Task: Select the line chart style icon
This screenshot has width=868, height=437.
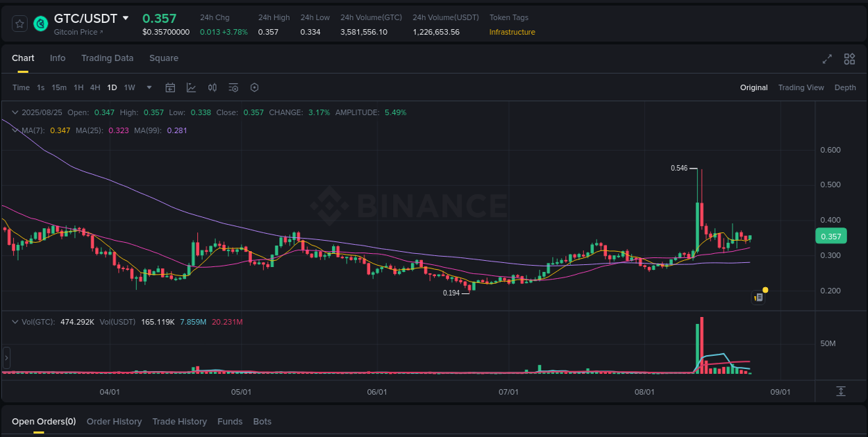Action: pos(191,87)
